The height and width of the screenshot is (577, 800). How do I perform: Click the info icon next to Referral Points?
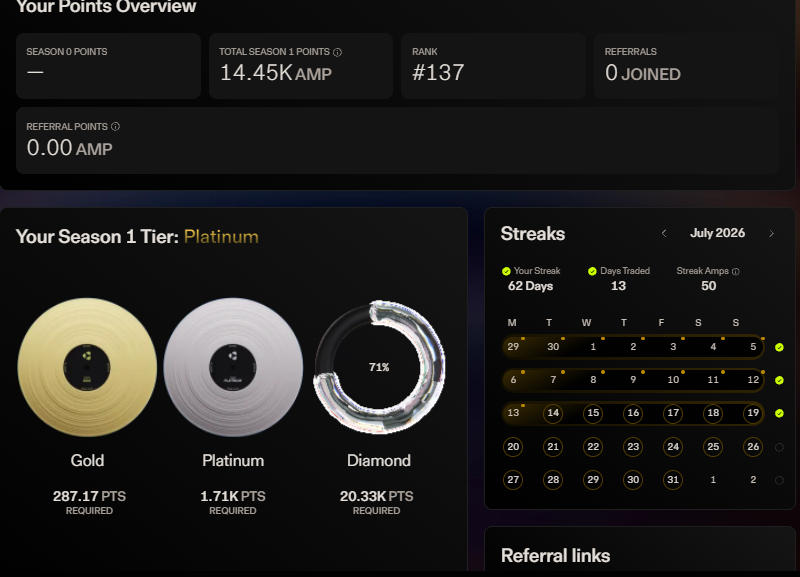(x=115, y=127)
